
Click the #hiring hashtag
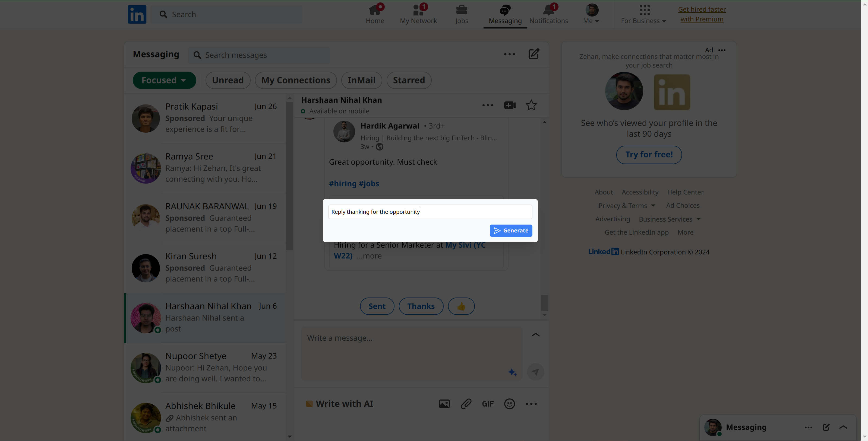[343, 183]
